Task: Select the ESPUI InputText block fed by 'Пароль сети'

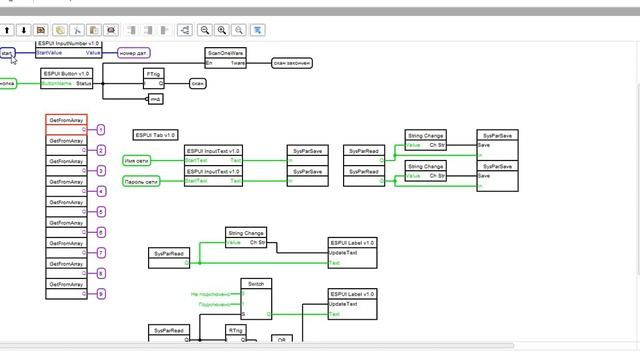Action: (x=213, y=176)
